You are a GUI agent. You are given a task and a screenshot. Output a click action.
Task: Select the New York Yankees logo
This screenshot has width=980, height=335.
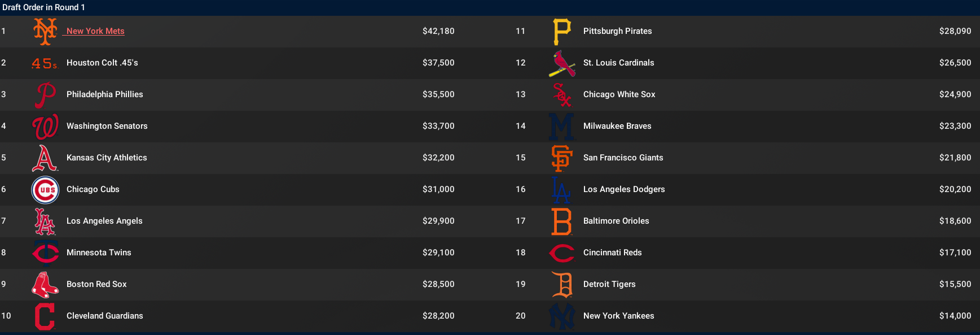pyautogui.click(x=562, y=316)
